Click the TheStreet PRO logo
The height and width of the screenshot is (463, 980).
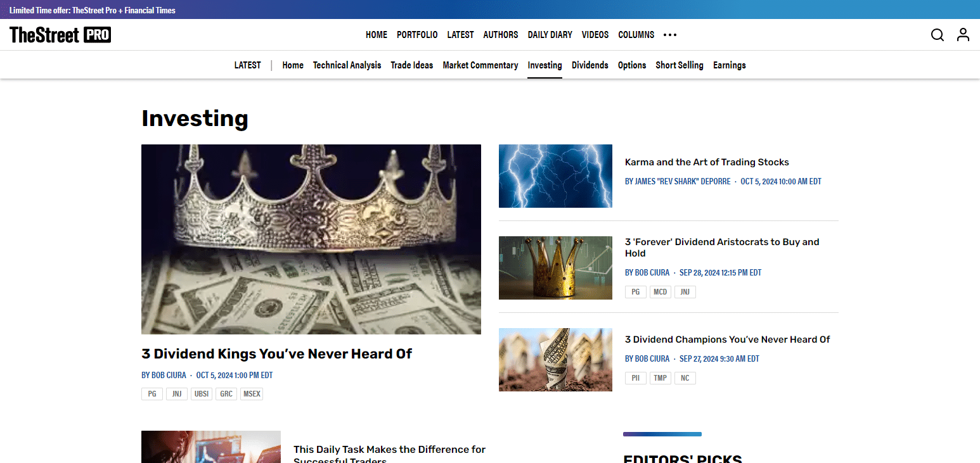[x=60, y=35]
